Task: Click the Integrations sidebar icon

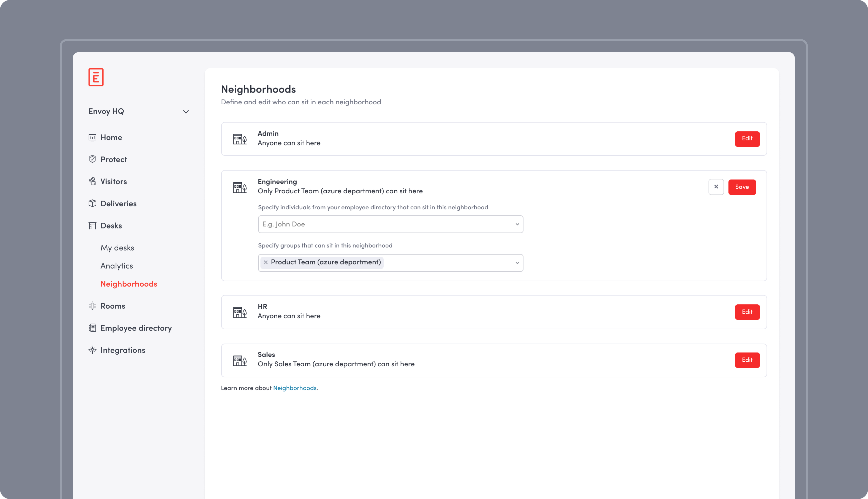Action: point(92,350)
